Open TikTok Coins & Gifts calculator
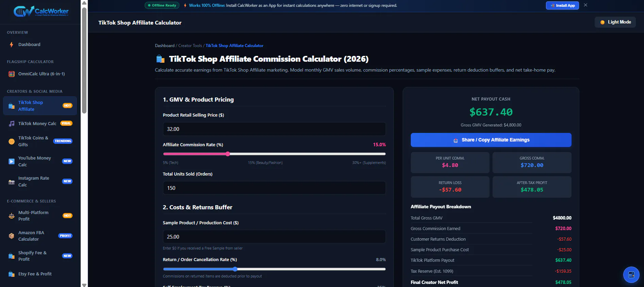The width and height of the screenshot is (644, 287). tap(40, 141)
